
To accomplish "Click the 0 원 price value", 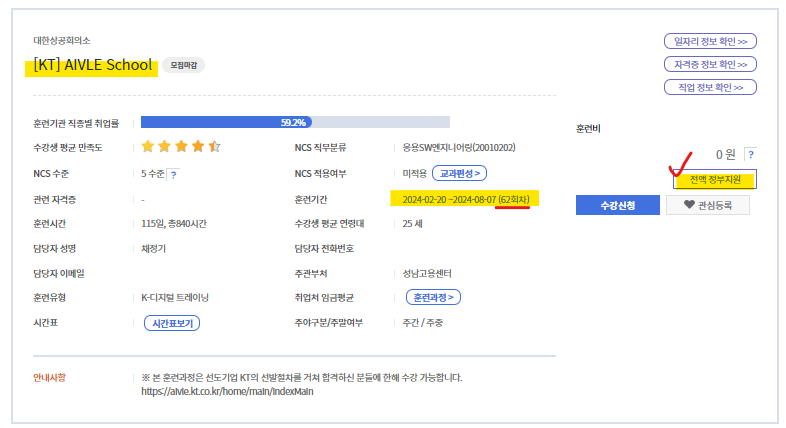I will (725, 154).
